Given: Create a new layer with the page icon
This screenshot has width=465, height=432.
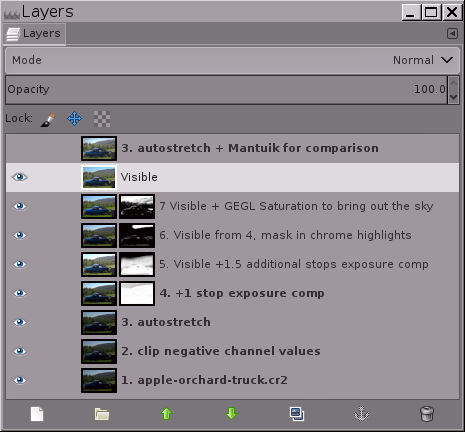Looking at the screenshot, I should point(37,414).
